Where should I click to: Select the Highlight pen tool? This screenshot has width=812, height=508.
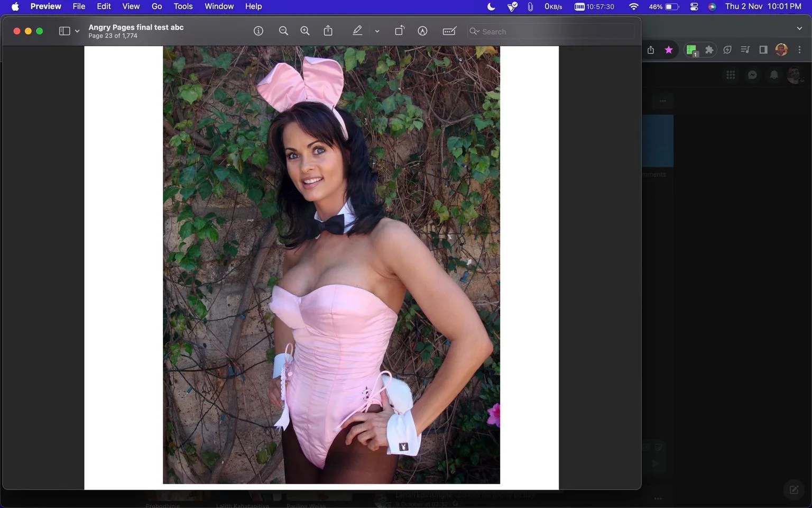click(x=357, y=31)
